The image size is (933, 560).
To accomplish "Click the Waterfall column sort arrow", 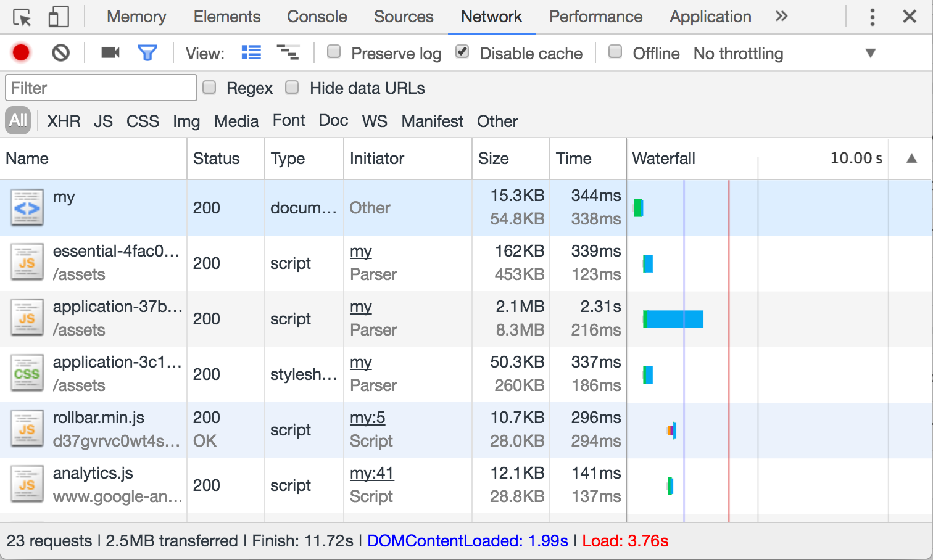I will click(911, 159).
